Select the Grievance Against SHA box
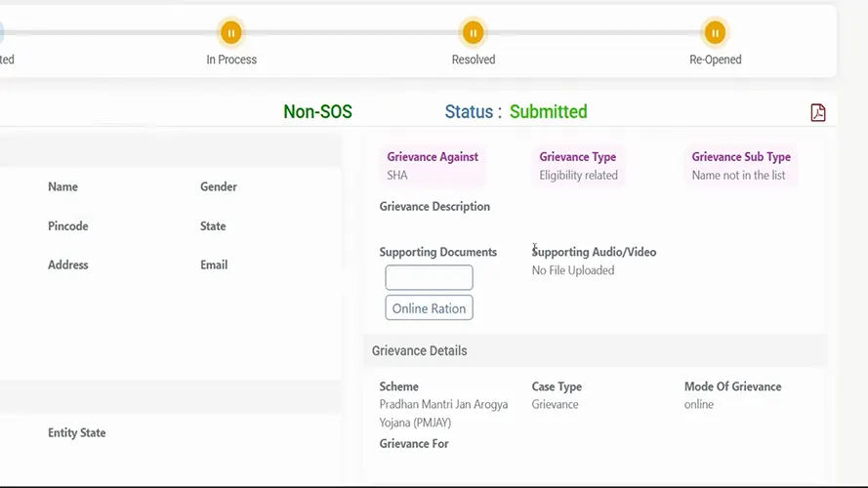This screenshot has width=868, height=488. click(433, 166)
